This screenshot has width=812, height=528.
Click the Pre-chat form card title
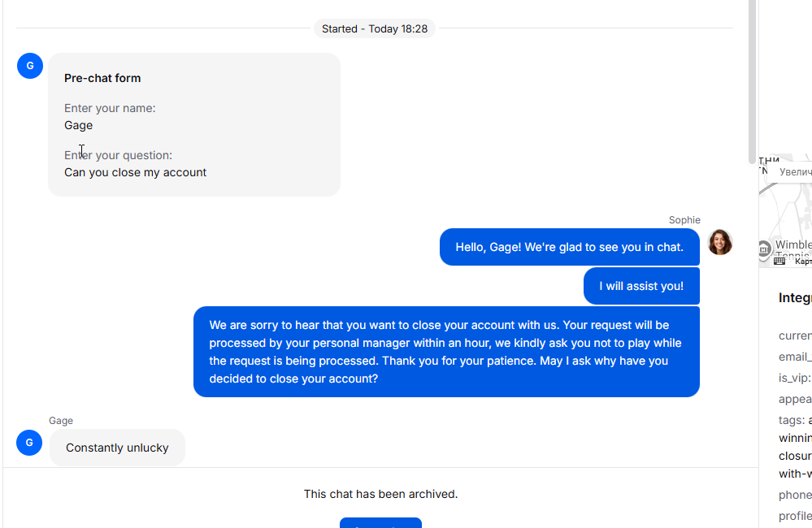click(102, 78)
